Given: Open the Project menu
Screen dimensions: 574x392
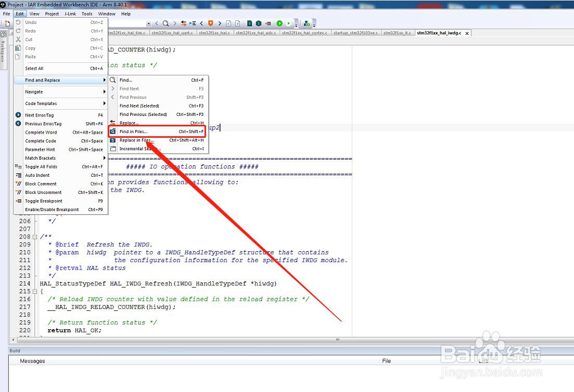Looking at the screenshot, I should pyautogui.click(x=52, y=14).
